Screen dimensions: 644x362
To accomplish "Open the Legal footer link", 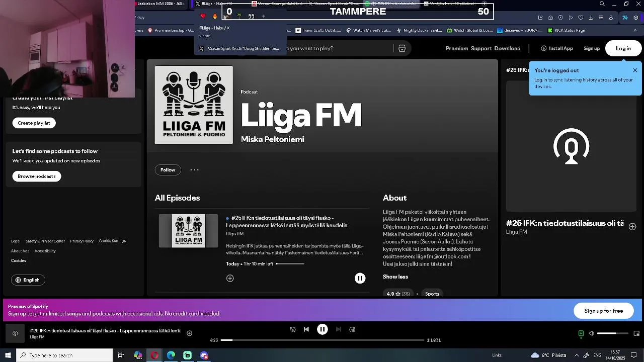I will pyautogui.click(x=16, y=241).
